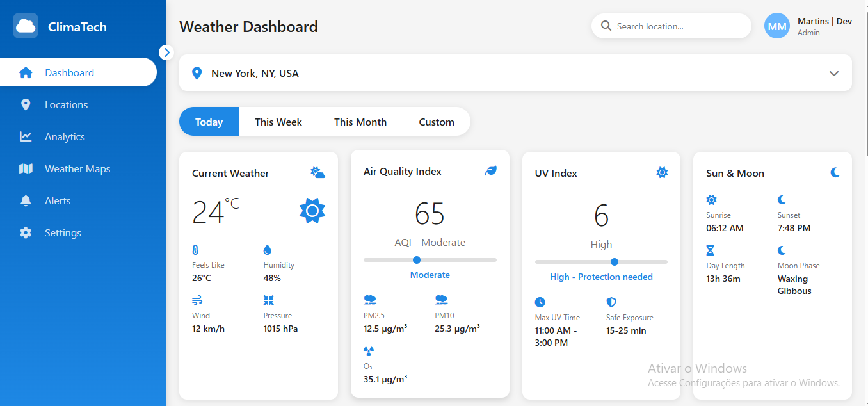
Task: Click the ClimaTech brand name
Action: point(77,27)
